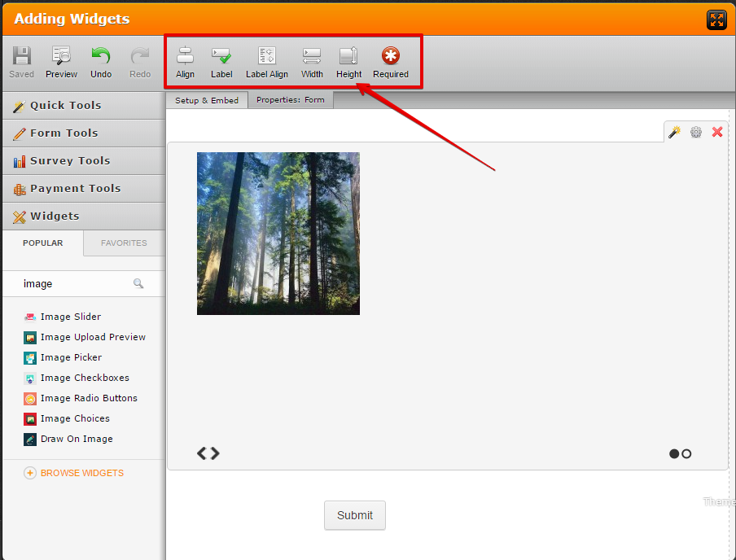Click the Submit button

355,515
